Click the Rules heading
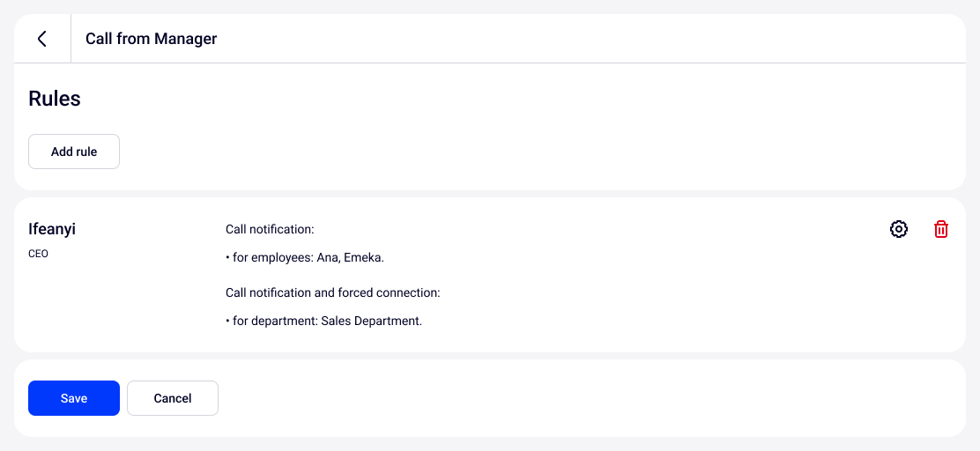Viewport: 980px width, 451px height. [x=55, y=99]
